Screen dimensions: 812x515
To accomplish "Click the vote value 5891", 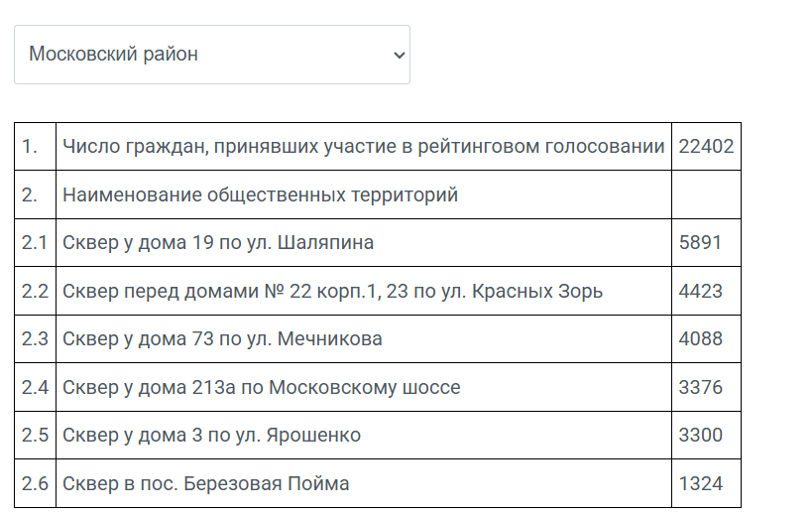I will (x=700, y=242).
